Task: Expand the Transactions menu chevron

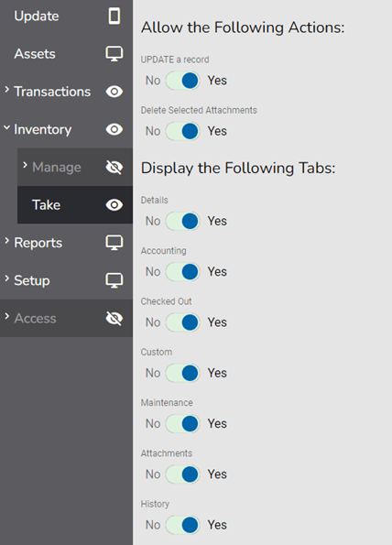Action: click(x=6, y=90)
